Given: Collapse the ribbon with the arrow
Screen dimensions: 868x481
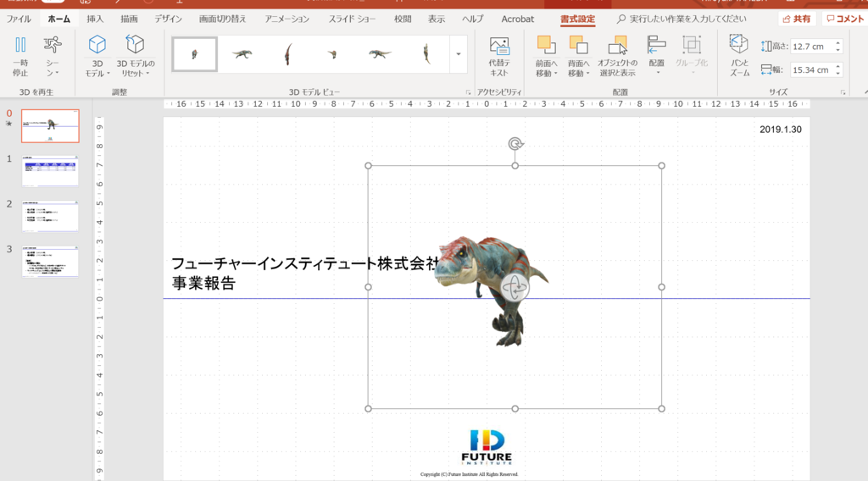Looking at the screenshot, I should (x=865, y=92).
